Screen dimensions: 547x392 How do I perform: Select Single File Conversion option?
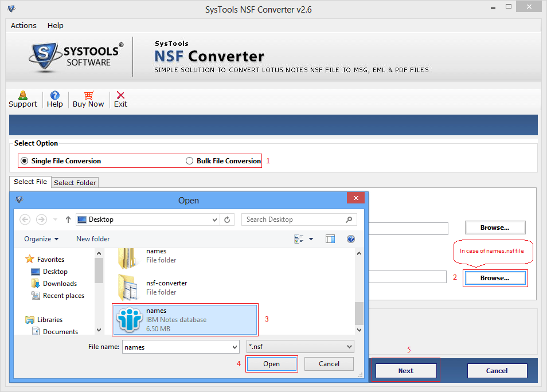pos(61,161)
